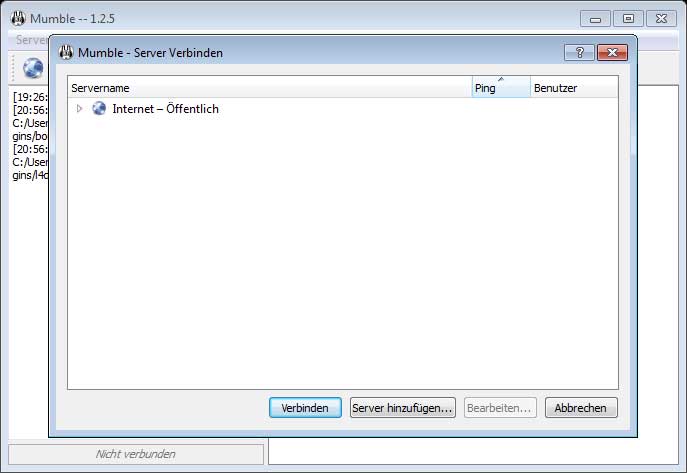Click the globe connect icon in the Mumble main toolbar
Image resolution: width=687 pixels, height=473 pixels.
33,68
